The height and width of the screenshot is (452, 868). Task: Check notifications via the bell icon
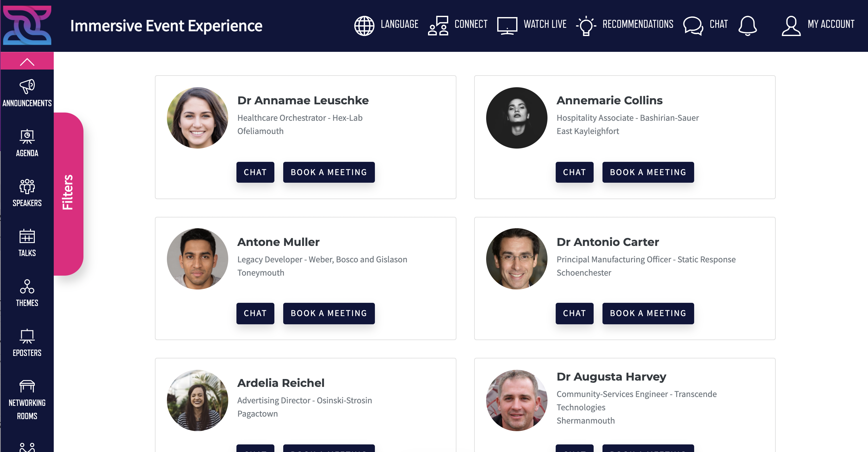(x=748, y=26)
